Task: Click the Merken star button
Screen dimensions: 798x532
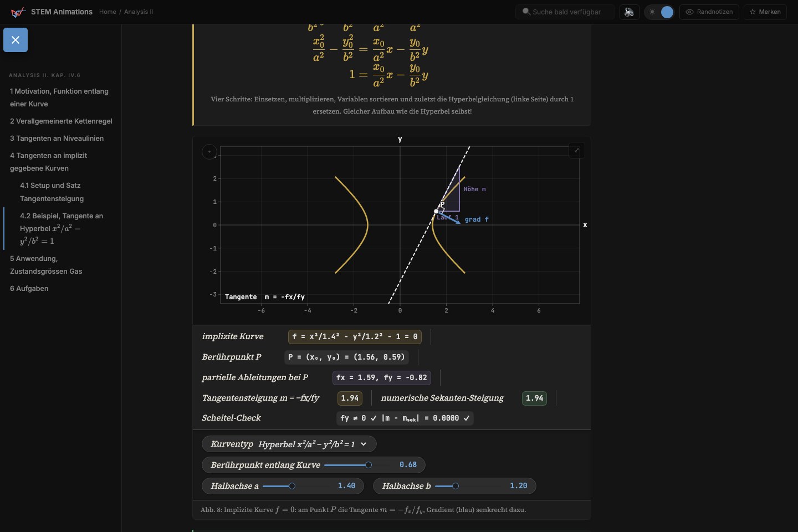Action: pos(765,12)
